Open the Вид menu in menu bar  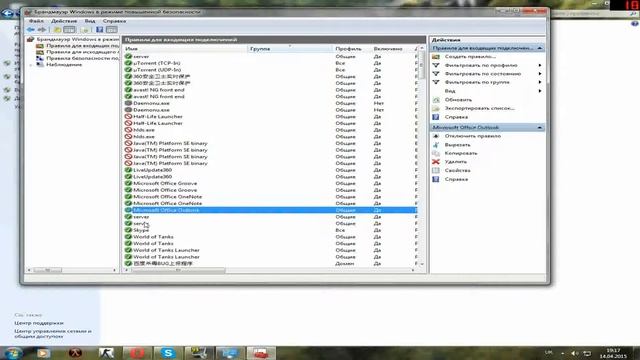[90, 21]
